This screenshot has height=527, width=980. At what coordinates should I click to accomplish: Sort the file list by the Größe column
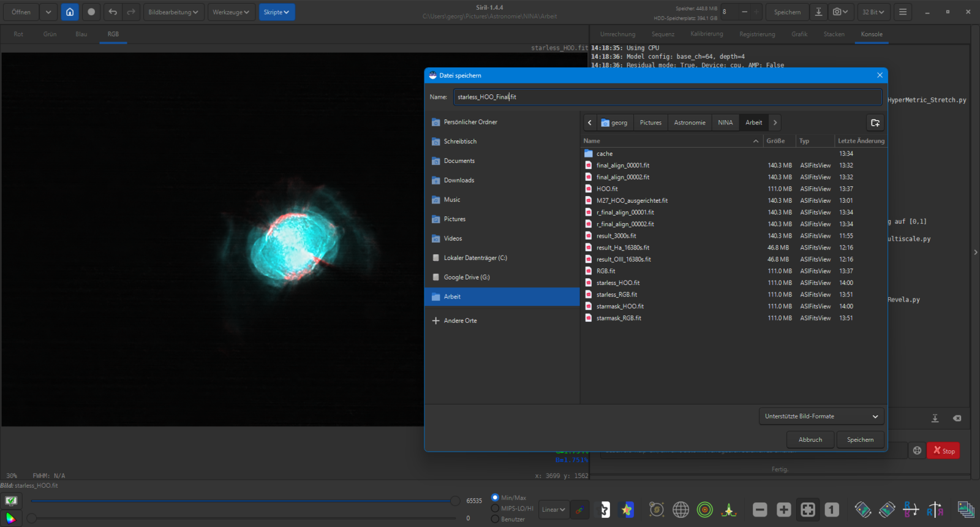tap(779, 141)
